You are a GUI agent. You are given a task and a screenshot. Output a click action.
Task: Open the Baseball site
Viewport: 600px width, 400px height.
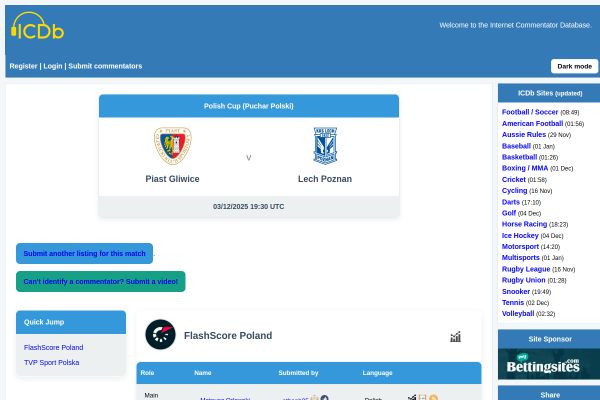tap(516, 146)
